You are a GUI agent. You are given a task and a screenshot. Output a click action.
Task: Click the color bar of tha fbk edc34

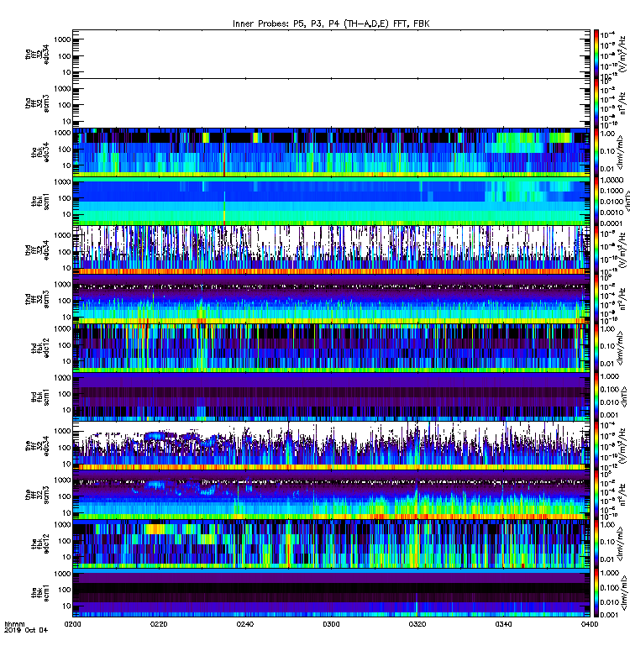pyautogui.click(x=596, y=152)
